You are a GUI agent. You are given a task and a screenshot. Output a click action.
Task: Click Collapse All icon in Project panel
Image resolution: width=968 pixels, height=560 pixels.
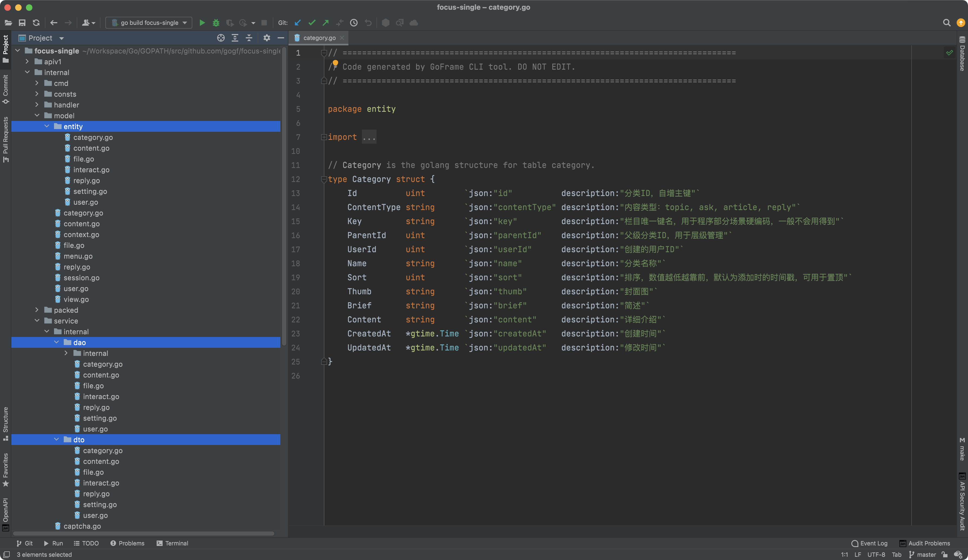pyautogui.click(x=249, y=38)
